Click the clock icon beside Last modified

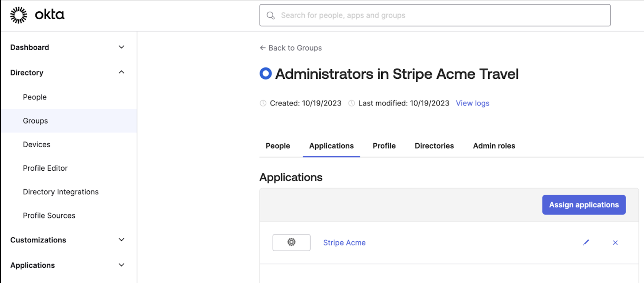352,103
